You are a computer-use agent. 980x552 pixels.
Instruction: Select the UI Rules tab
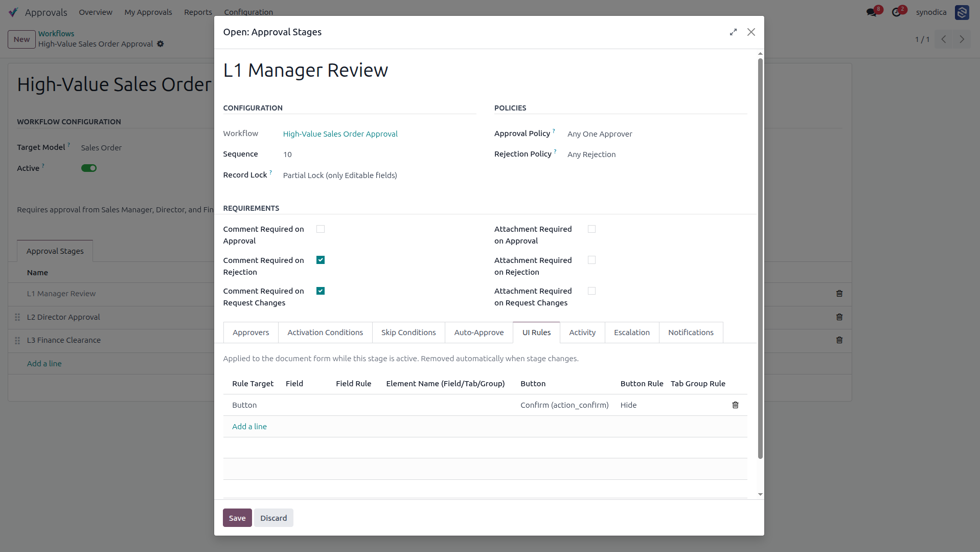pyautogui.click(x=536, y=333)
